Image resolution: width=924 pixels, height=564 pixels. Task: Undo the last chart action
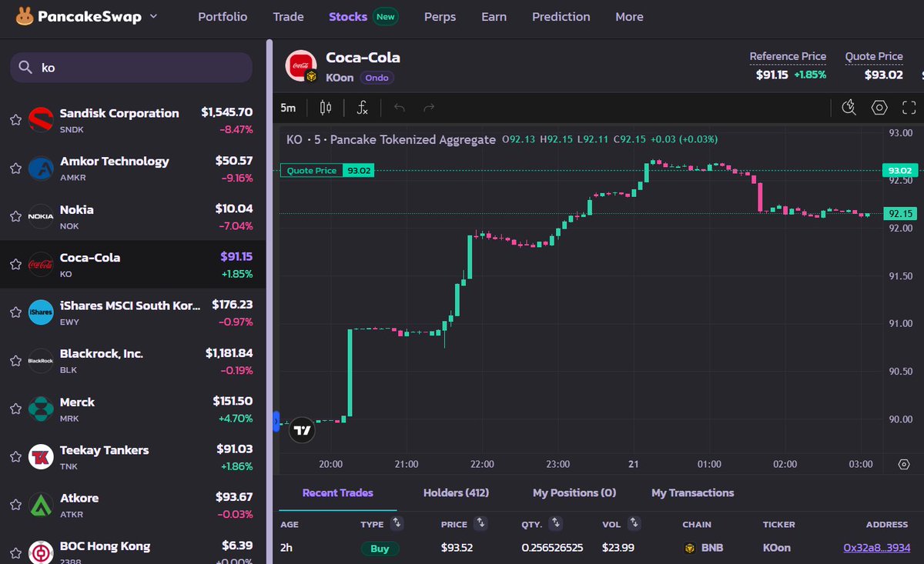(399, 108)
